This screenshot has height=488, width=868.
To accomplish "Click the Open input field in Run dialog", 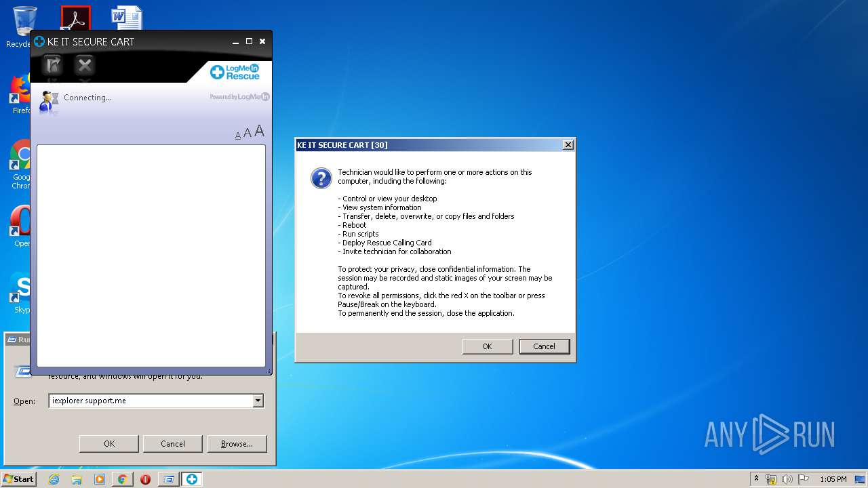I will tap(151, 401).
